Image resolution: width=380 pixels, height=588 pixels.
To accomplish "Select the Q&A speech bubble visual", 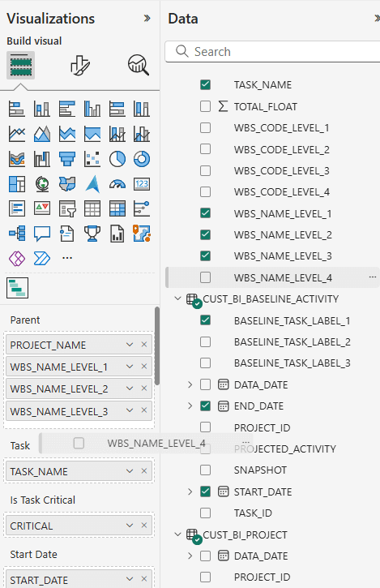I will click(x=41, y=234).
